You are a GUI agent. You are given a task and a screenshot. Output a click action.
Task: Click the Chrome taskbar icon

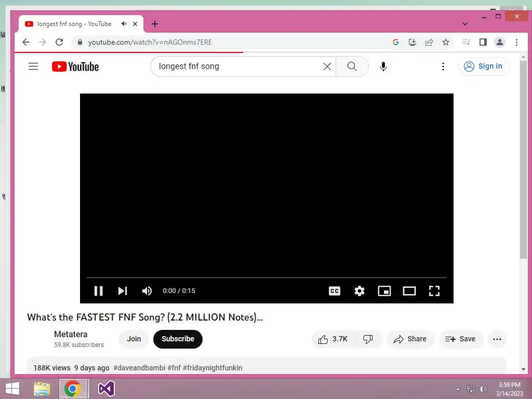click(x=73, y=389)
